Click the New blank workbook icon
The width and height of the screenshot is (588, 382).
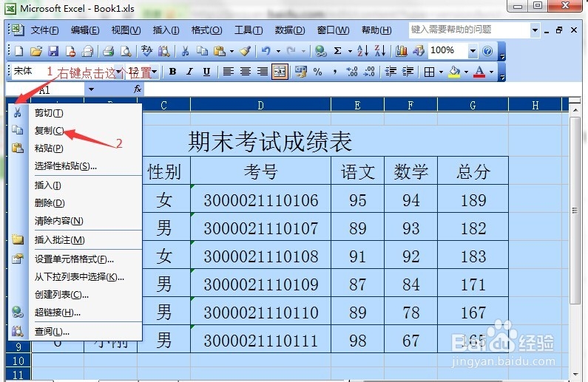(18, 51)
